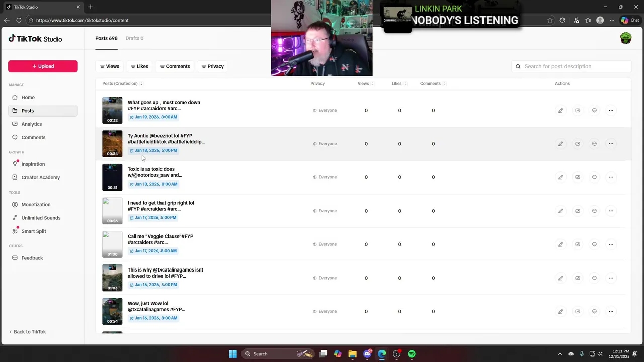Open more options for 'Ty Auntie' post

pyautogui.click(x=611, y=144)
